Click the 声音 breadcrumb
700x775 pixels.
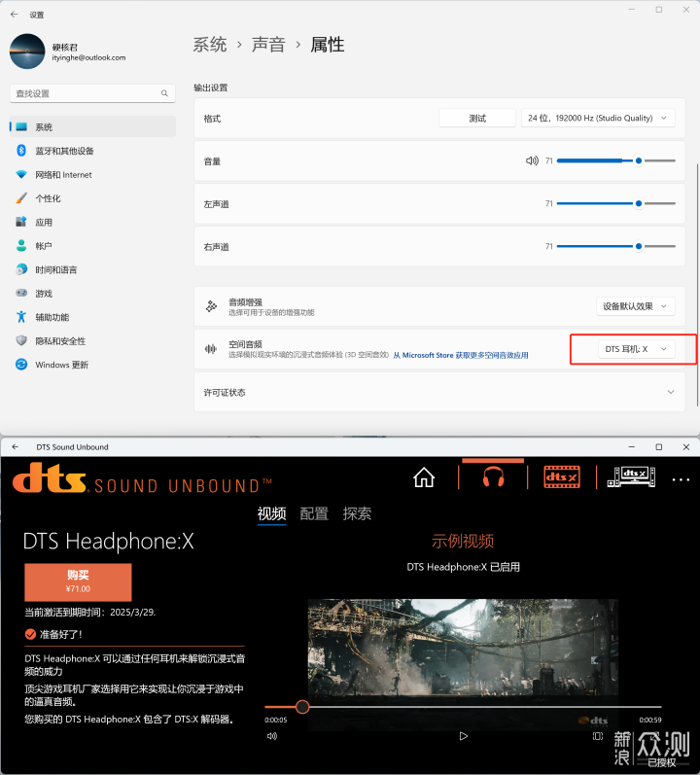(268, 45)
